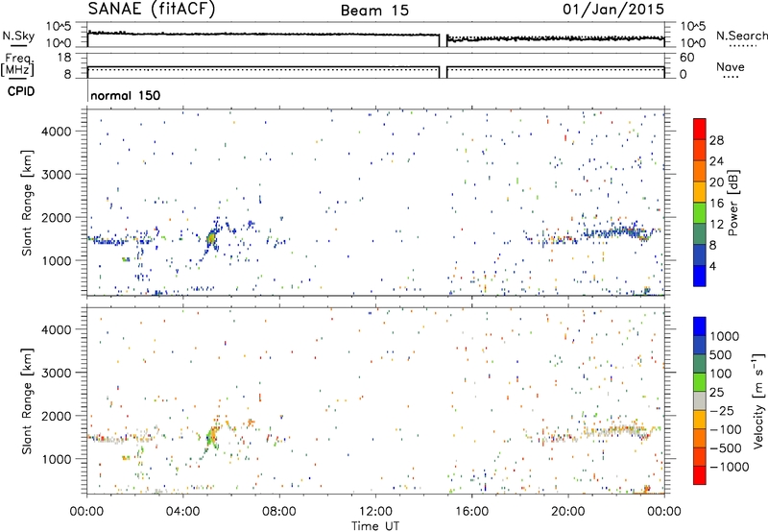The image size is (768, 532).
Task: Click the 'Nave' label
Action: click(x=731, y=66)
